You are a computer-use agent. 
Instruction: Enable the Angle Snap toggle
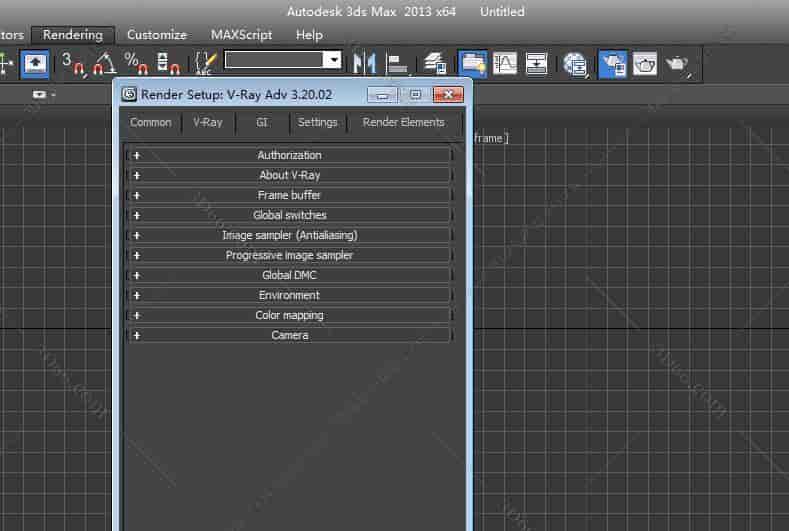(103, 63)
